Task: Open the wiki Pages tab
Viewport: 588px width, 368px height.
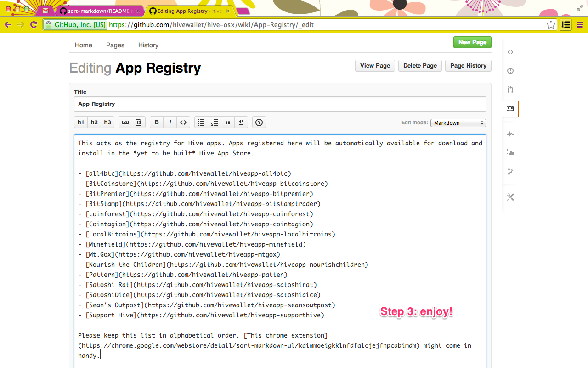Action: coord(115,45)
